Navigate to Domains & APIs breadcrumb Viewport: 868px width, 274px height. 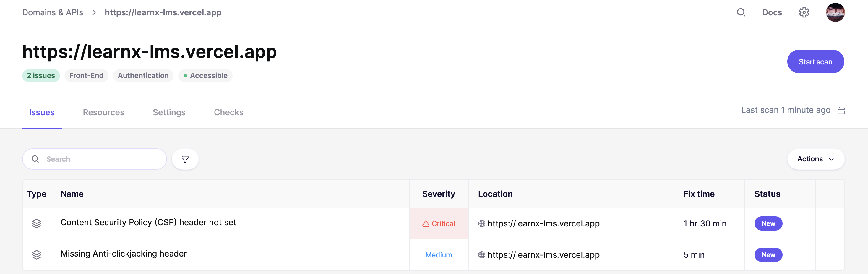53,12
